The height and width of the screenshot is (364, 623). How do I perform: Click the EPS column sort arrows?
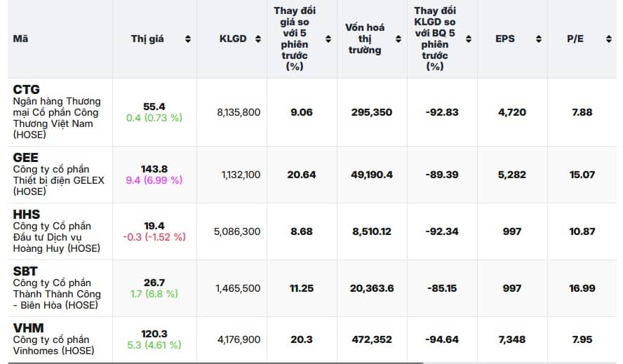coord(539,39)
